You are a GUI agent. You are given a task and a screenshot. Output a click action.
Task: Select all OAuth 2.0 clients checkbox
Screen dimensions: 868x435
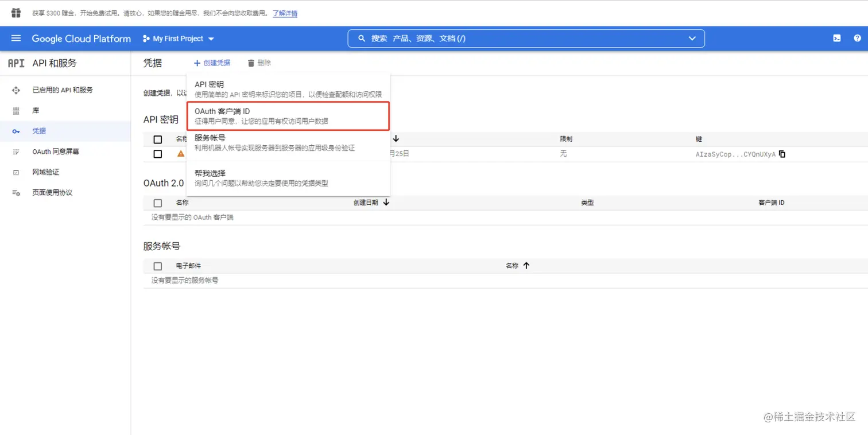point(158,203)
